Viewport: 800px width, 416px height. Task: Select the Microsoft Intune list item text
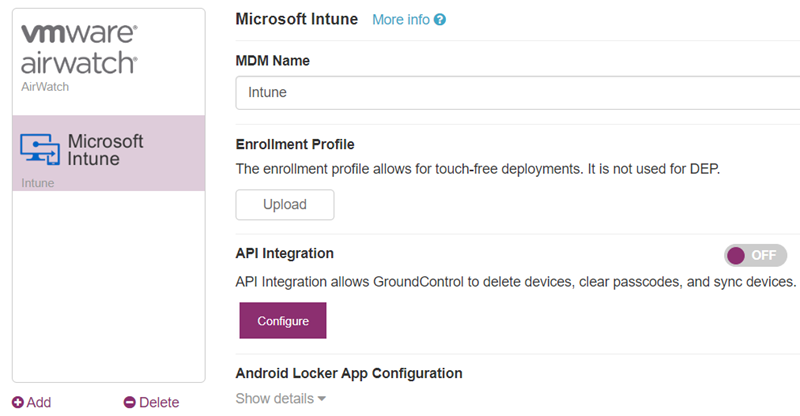[x=105, y=150]
